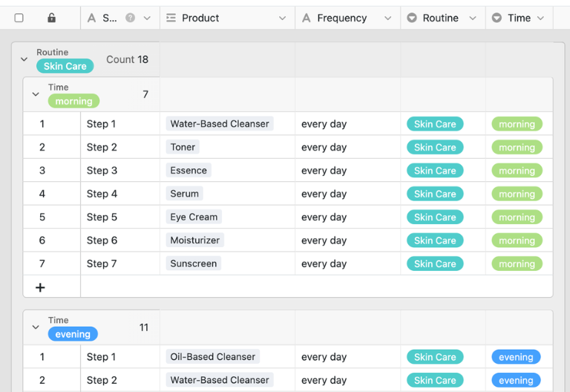Click the every day cell of the Toner row

coord(347,147)
